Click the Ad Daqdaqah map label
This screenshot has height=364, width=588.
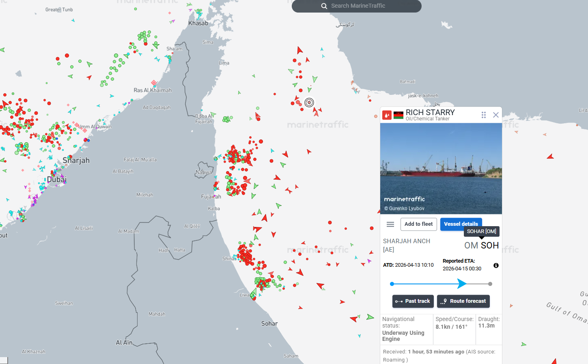point(157,107)
